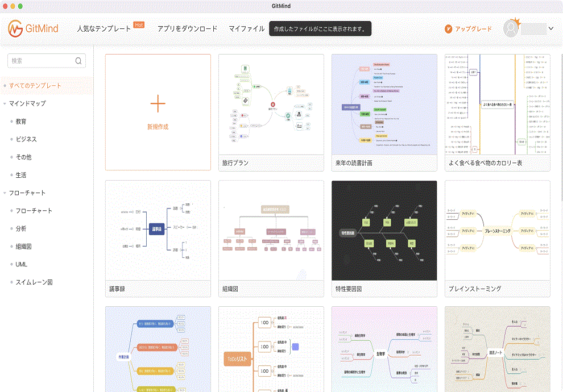Open the 読書ノート template thumbnail

[497, 349]
